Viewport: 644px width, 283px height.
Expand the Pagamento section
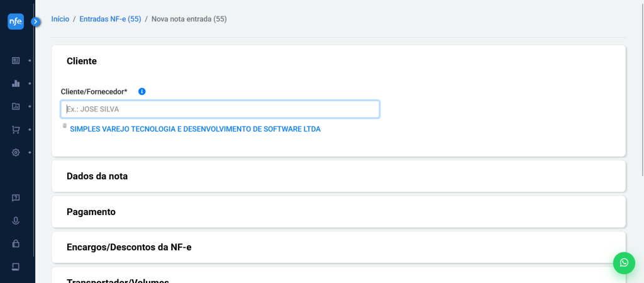tap(91, 212)
